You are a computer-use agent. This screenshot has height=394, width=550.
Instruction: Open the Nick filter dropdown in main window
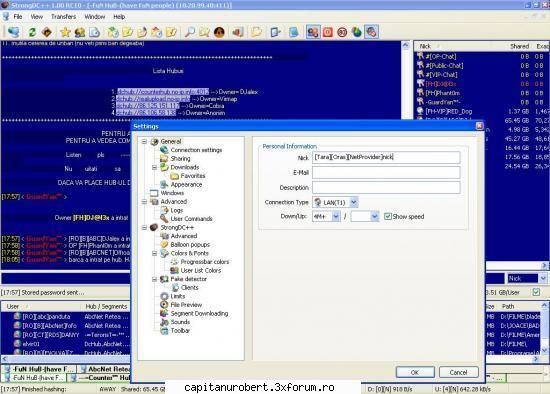[543, 278]
